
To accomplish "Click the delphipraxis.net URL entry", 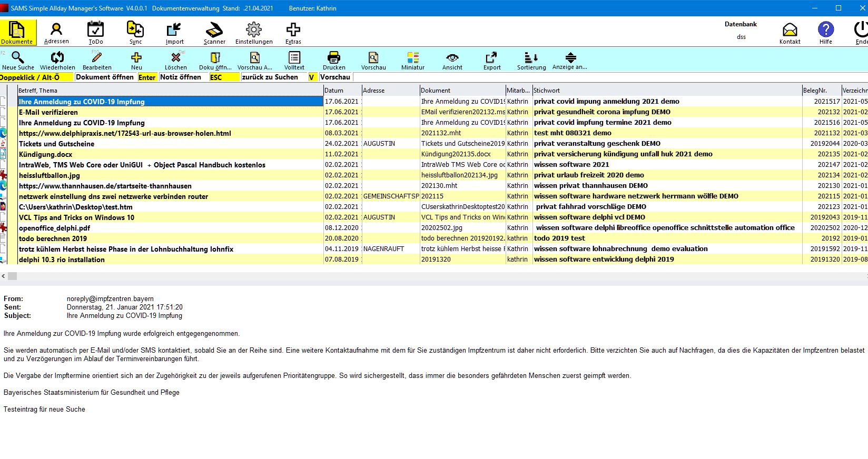I will [x=125, y=133].
